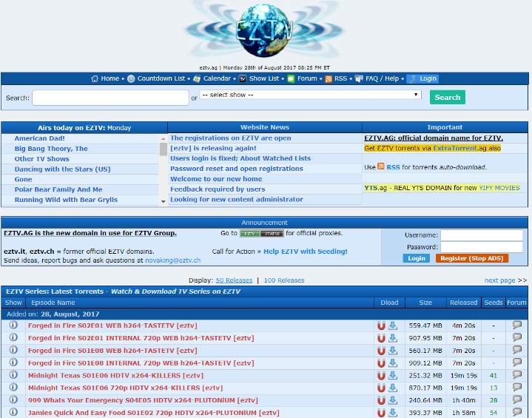Open EZTV.AG official domain name link

tap(434, 138)
